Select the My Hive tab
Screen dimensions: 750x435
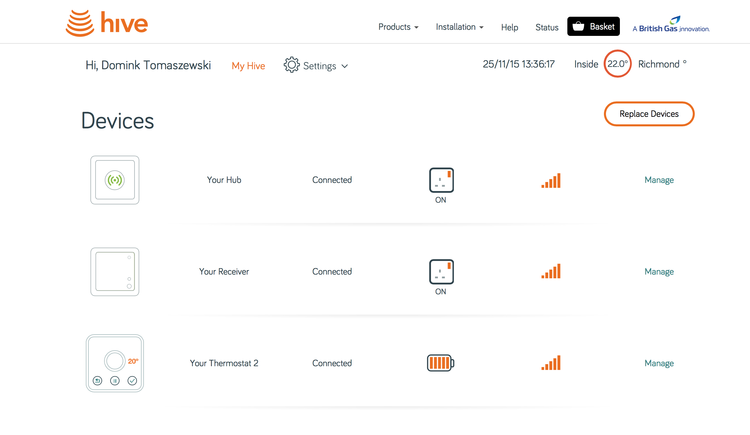248,66
